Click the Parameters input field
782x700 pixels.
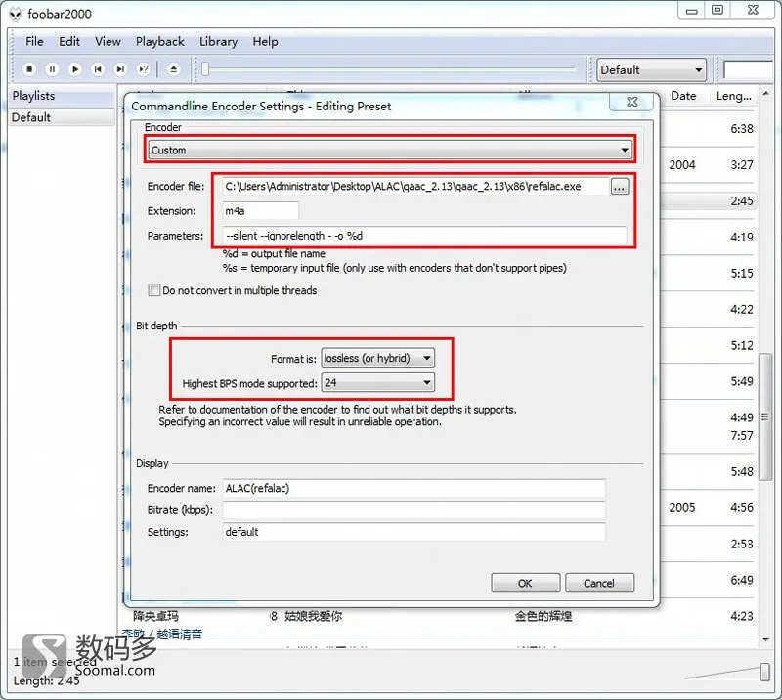[424, 236]
